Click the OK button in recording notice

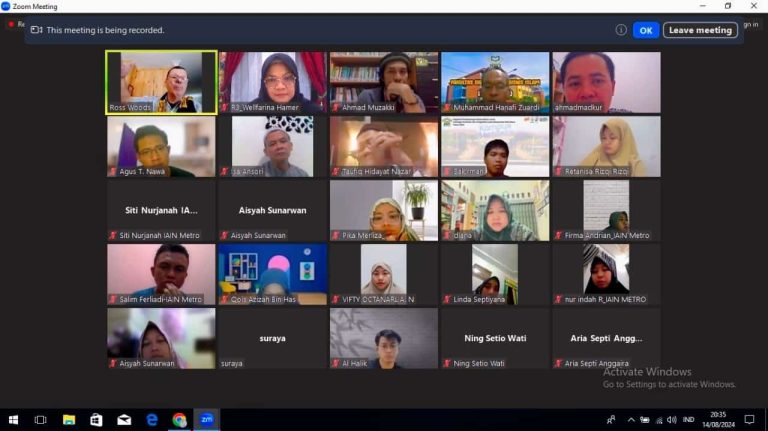coord(645,30)
